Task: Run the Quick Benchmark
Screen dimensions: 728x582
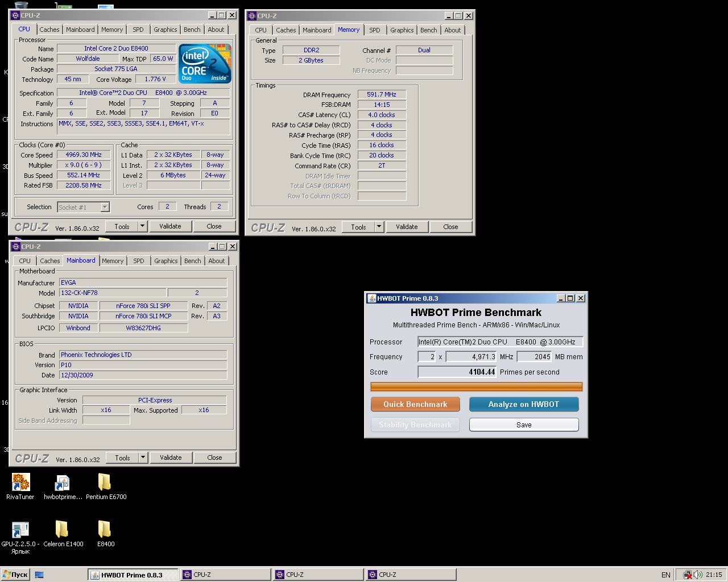Action: click(415, 404)
